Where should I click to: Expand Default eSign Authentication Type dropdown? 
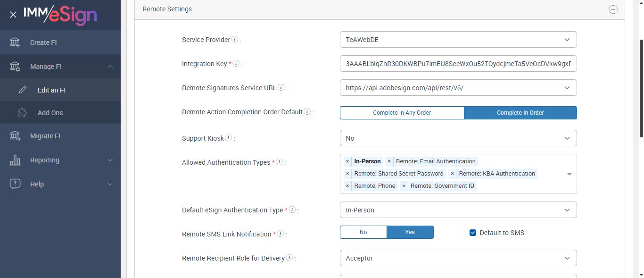coord(458,210)
